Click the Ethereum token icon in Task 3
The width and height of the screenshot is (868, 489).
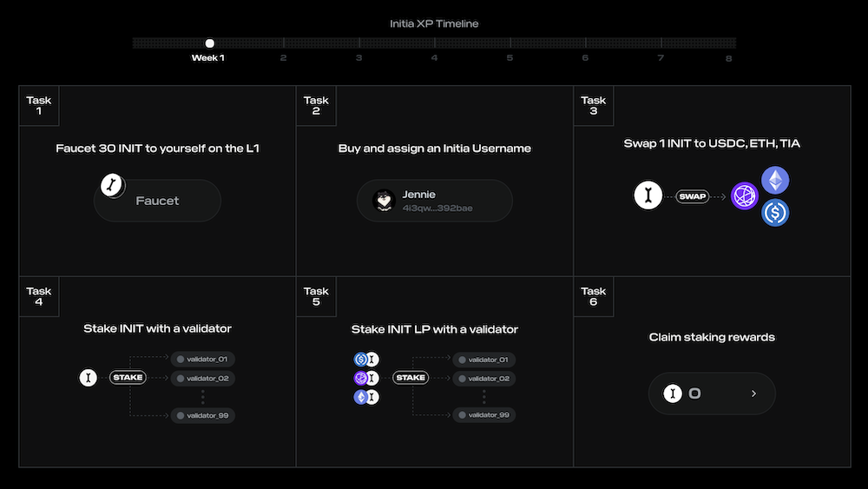point(775,181)
